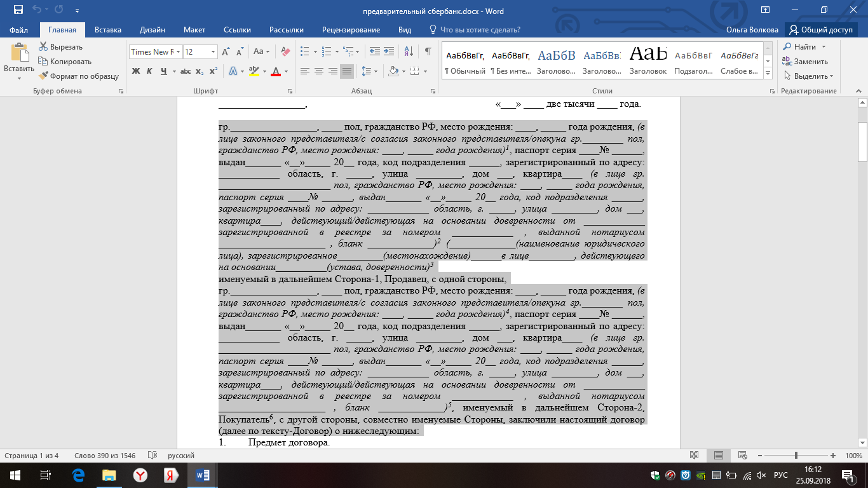Toggle italic formatting (К)
The height and width of the screenshot is (488, 868).
coord(149,71)
